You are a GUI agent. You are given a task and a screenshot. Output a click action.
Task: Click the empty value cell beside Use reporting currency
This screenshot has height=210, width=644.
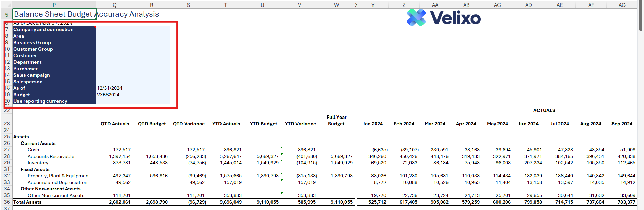pyautogui.click(x=133, y=101)
